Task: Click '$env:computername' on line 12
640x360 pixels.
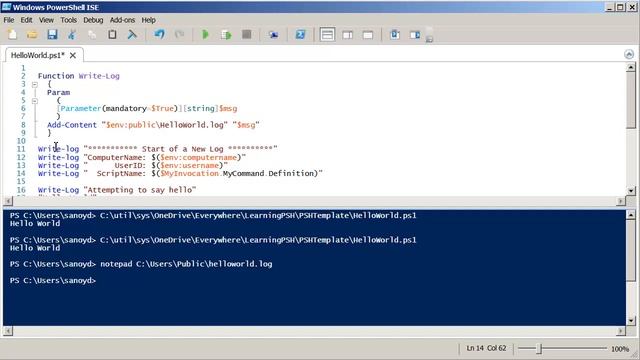Action: coord(199,158)
